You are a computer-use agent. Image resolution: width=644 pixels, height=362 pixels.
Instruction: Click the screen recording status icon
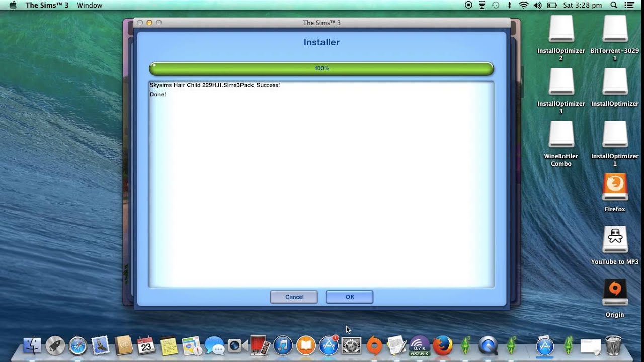[x=468, y=5]
